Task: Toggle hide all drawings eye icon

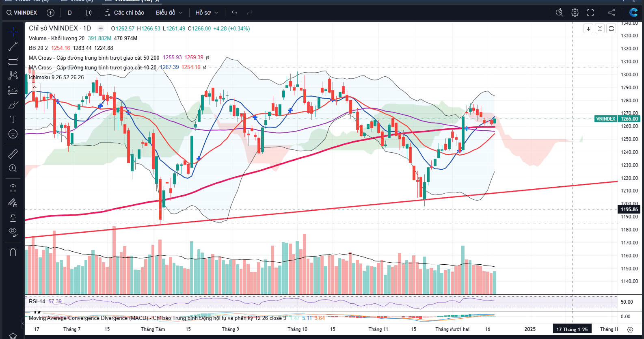Action: 13,232
